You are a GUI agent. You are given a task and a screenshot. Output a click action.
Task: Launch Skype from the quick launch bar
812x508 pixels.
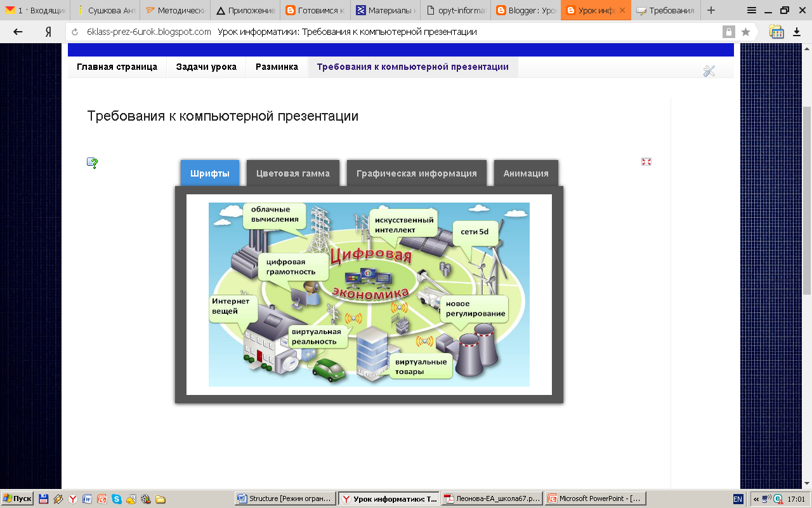pyautogui.click(x=116, y=499)
